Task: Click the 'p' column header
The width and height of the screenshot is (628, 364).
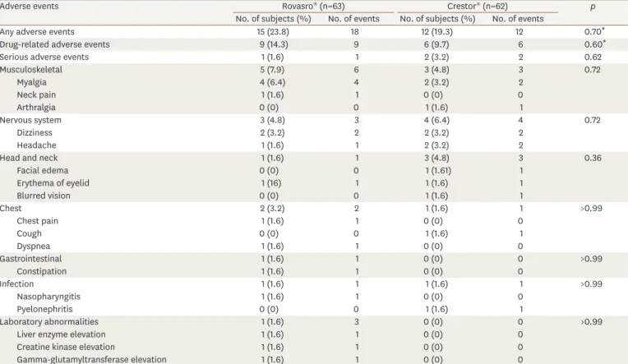Action: tap(593, 7)
